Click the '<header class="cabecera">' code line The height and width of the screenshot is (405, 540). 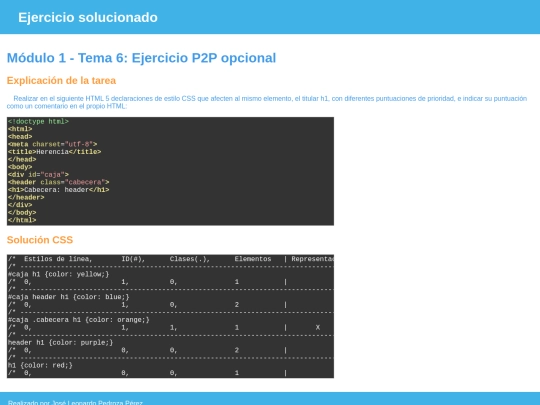[59, 182]
